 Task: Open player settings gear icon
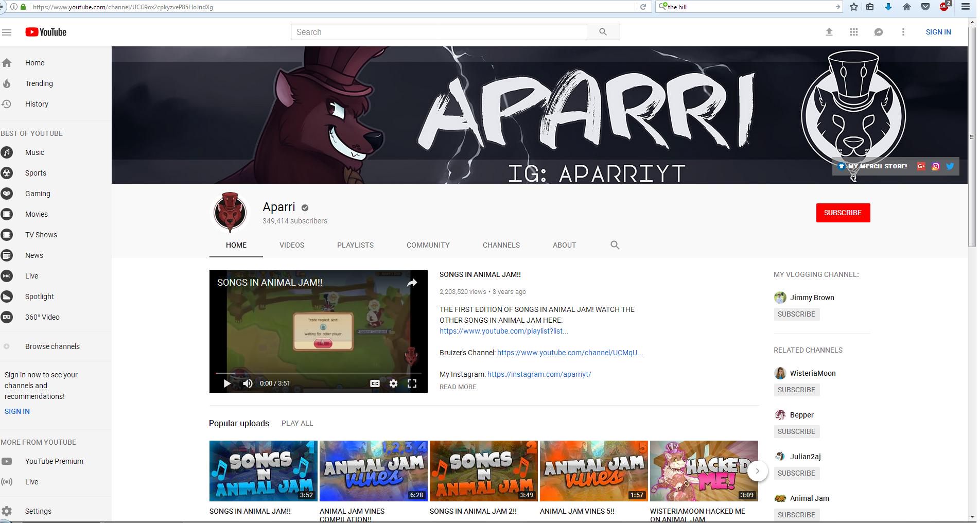point(393,383)
